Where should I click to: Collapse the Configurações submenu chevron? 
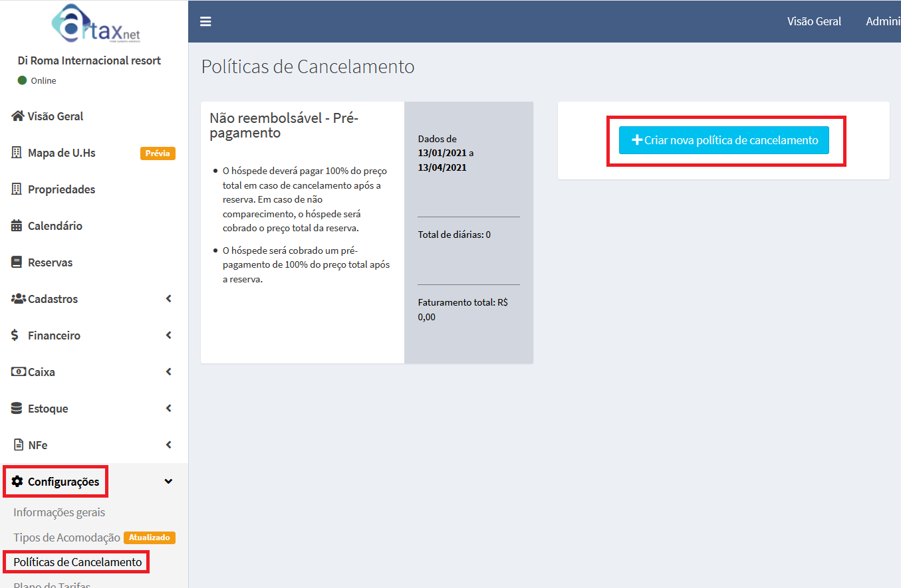(169, 482)
